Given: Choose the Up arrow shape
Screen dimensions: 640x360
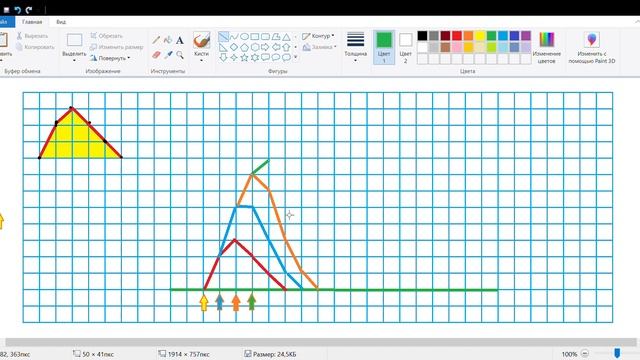Looking at the screenshot, I should click(x=287, y=47).
